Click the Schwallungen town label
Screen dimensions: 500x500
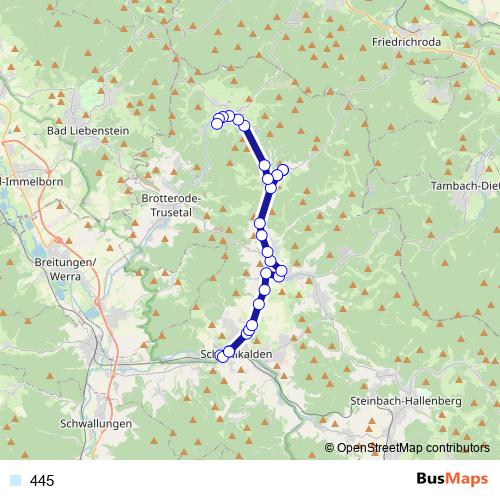(x=96, y=424)
